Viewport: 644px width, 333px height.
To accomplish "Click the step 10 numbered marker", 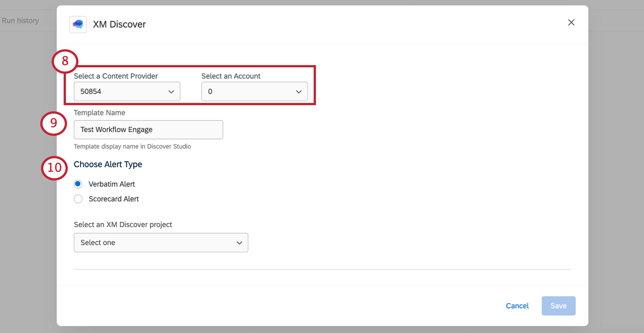I will coord(54,168).
